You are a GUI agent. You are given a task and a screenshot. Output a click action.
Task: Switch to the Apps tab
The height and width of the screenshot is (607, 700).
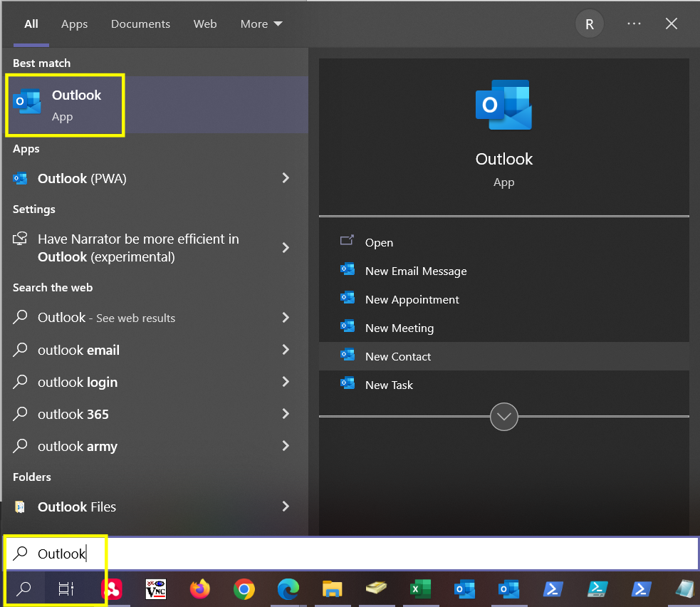coord(74,24)
